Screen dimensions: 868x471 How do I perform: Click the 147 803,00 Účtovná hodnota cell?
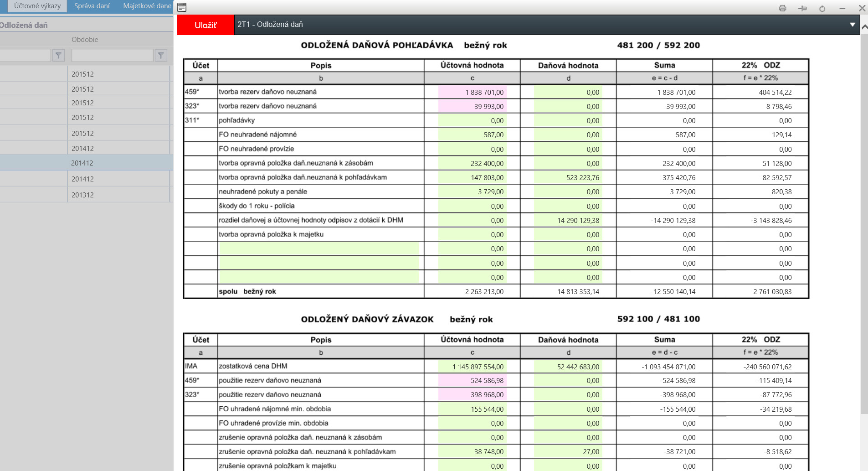click(x=473, y=177)
